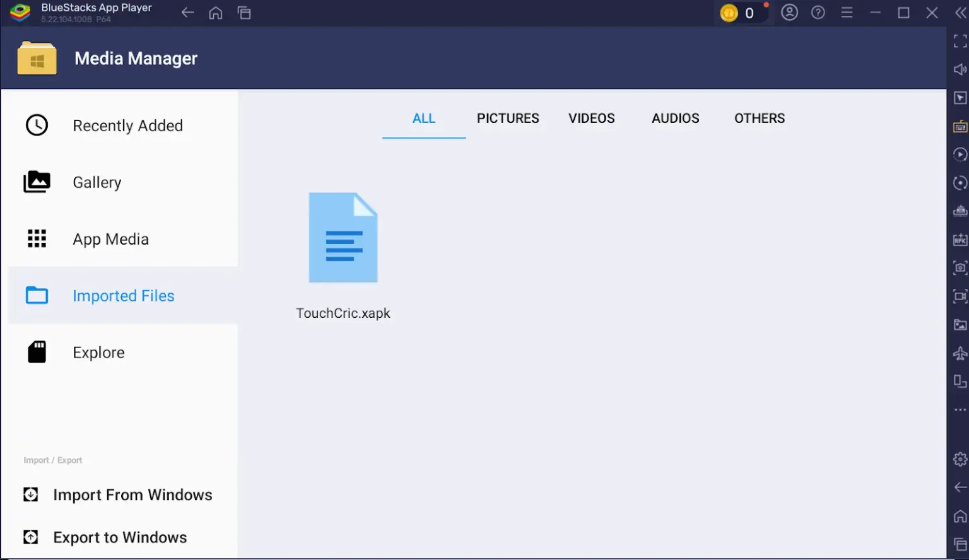This screenshot has height=560, width=969.
Task: Open the screenshot capture tool
Action: [x=960, y=267]
